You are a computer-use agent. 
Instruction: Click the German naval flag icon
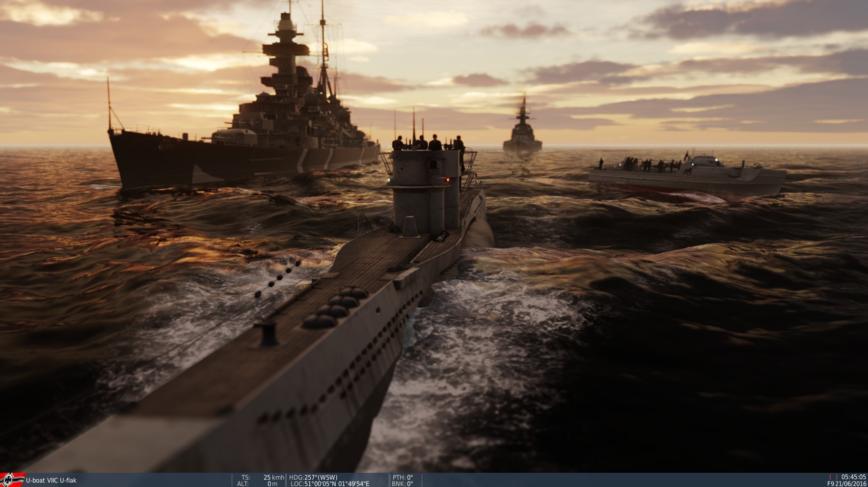pos(13,480)
